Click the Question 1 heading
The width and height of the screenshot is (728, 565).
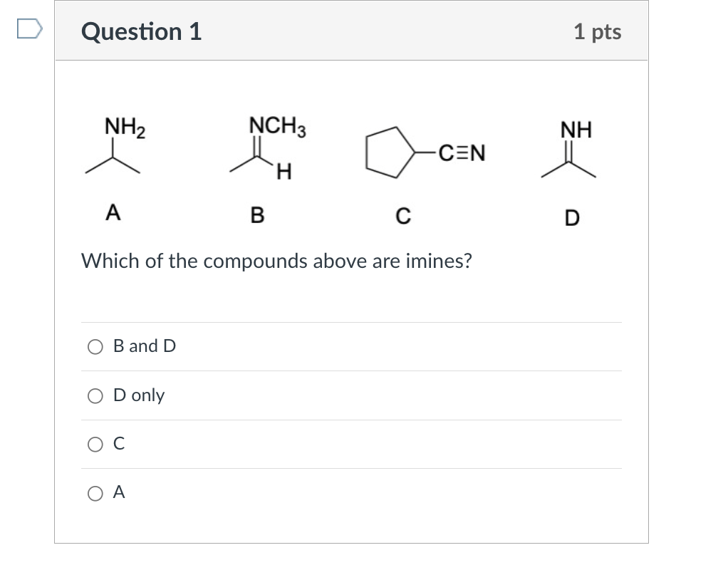pos(141,31)
